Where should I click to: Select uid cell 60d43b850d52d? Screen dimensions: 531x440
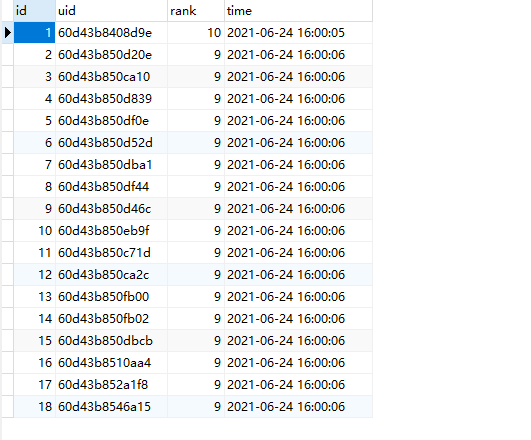[x=111, y=143]
